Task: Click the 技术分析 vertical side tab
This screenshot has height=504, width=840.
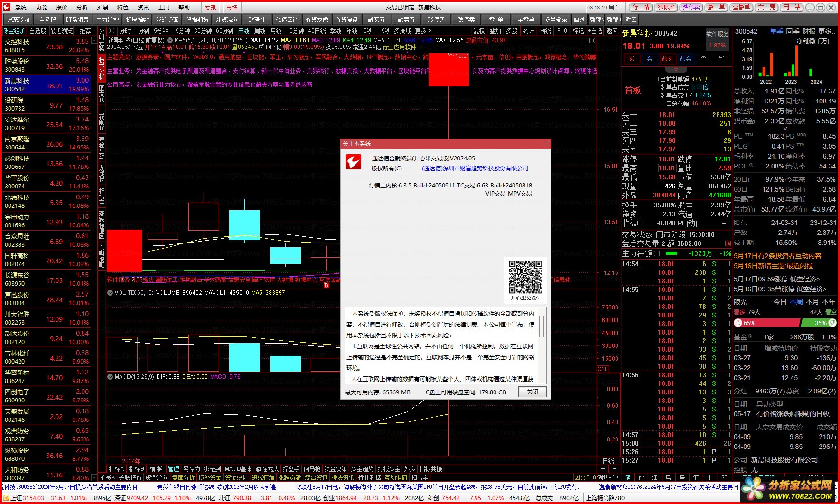Action: click(x=102, y=68)
